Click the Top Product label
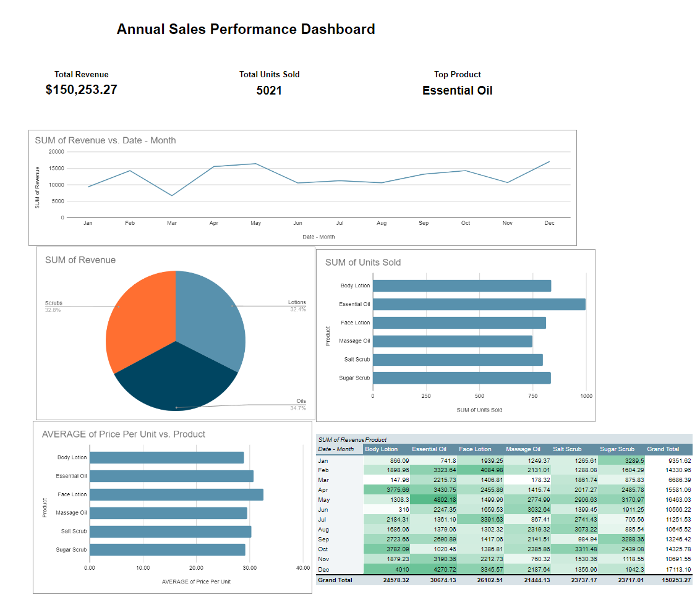 [457, 75]
